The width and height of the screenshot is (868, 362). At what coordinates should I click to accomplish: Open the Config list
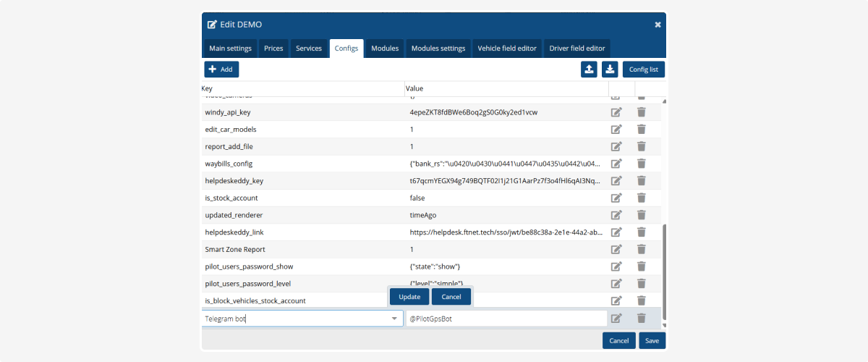click(643, 70)
